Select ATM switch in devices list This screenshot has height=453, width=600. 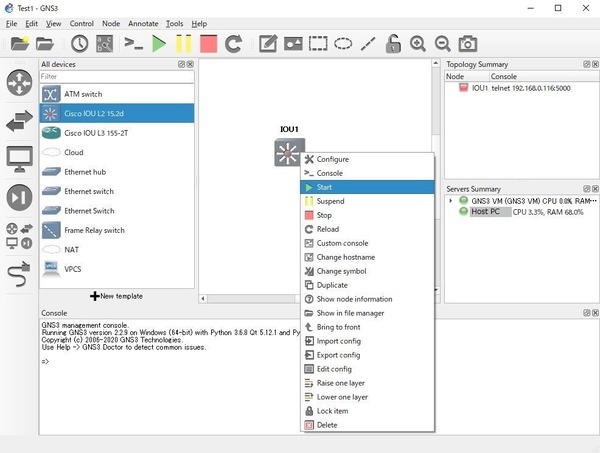click(x=117, y=94)
